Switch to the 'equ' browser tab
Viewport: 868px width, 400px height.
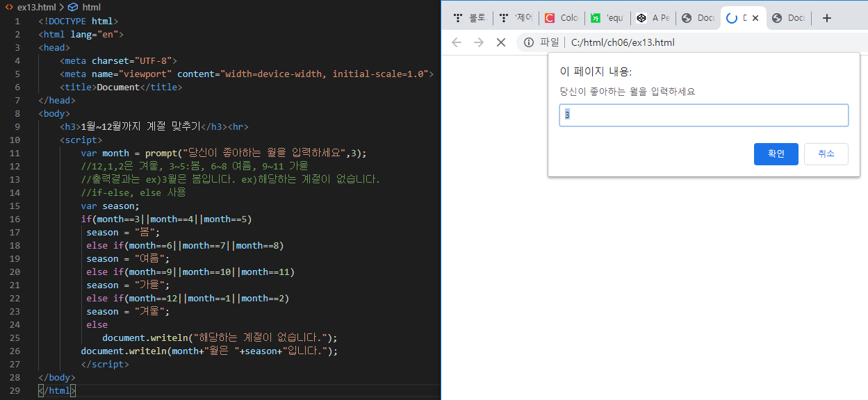tap(607, 18)
